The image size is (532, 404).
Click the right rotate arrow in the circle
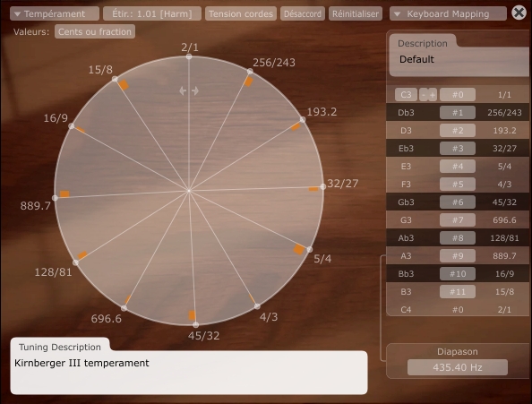point(195,90)
